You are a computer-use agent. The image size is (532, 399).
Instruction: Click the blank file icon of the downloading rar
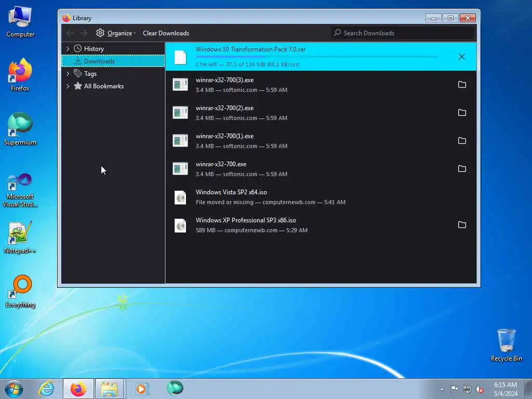(x=180, y=57)
